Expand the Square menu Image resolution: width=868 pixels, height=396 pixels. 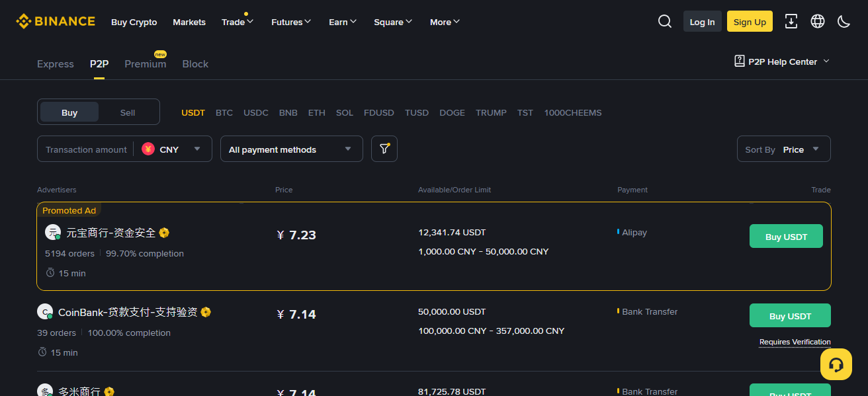tap(393, 22)
